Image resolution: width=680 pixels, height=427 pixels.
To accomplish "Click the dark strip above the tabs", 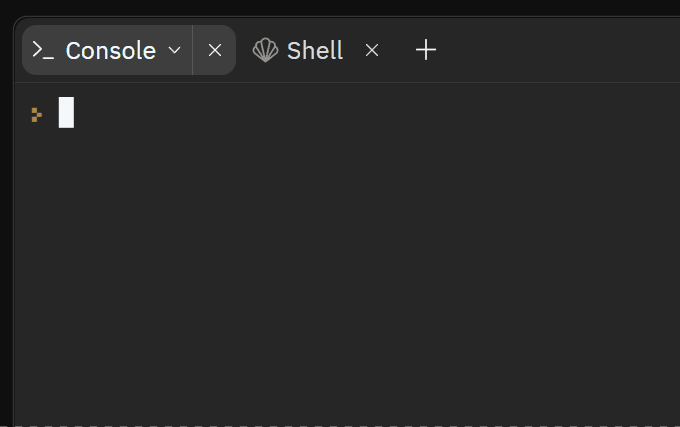I will pyautogui.click(x=340, y=7).
